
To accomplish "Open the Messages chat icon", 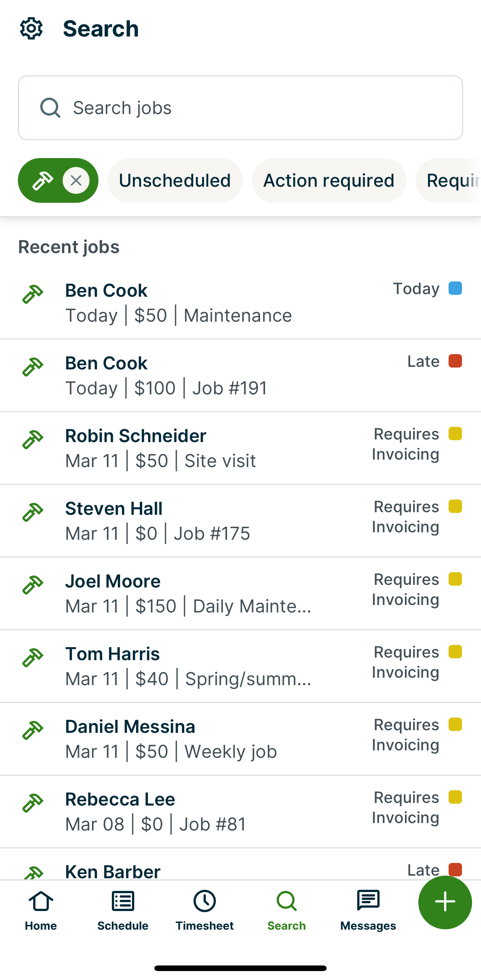I will [368, 901].
